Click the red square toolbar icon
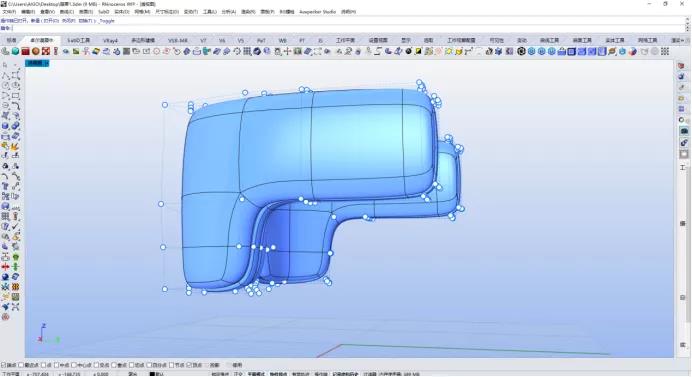Screen dimensions: 692x377 (26, 51)
